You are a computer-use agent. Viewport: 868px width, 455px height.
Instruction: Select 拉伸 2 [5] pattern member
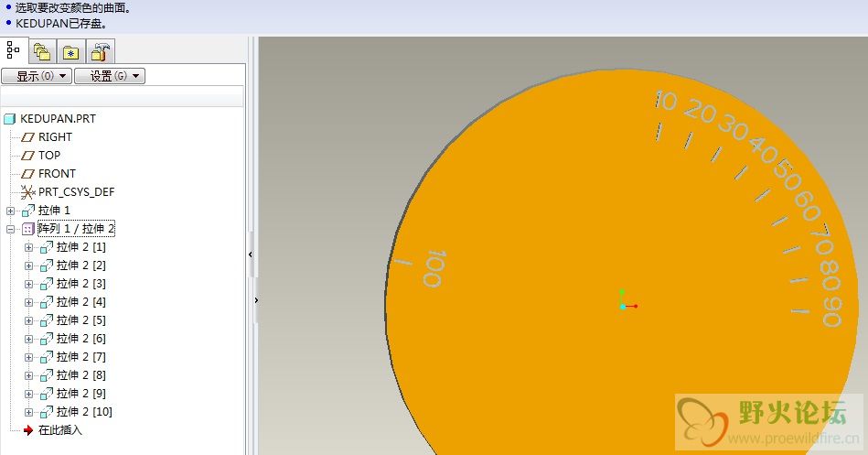(x=80, y=320)
